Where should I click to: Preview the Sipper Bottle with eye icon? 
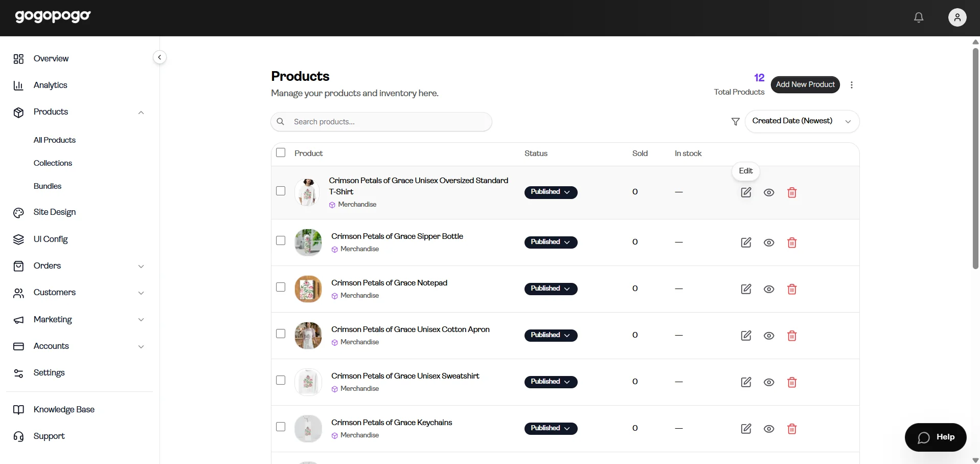[x=769, y=242]
